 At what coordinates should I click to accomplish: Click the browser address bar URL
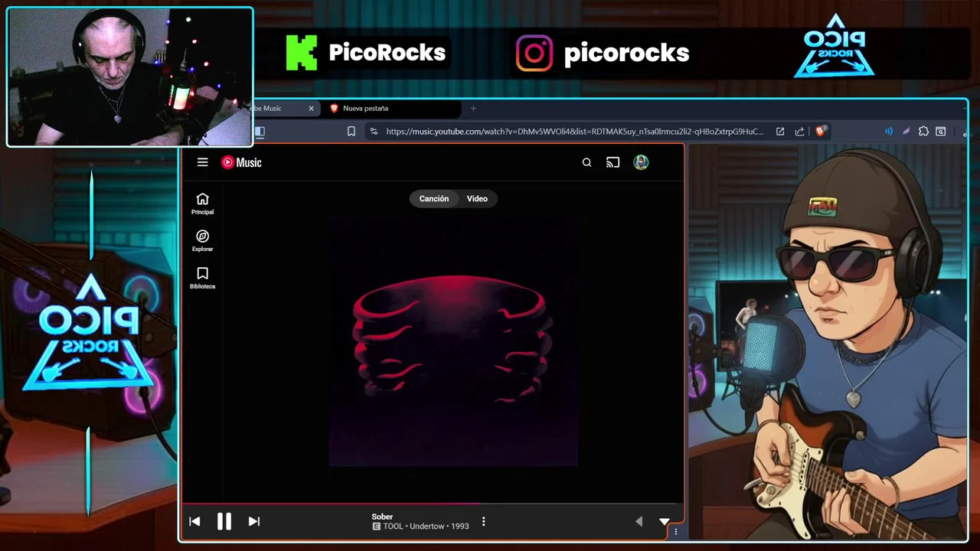click(x=574, y=132)
